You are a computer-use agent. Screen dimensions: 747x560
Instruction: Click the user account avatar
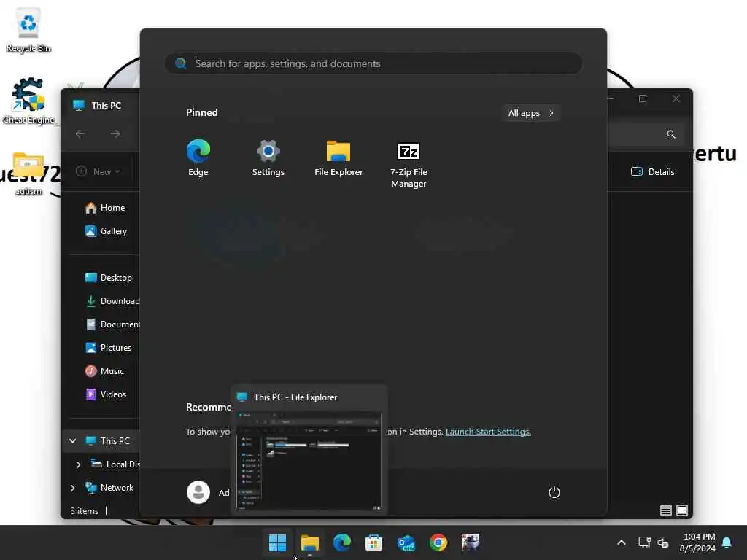click(x=198, y=492)
